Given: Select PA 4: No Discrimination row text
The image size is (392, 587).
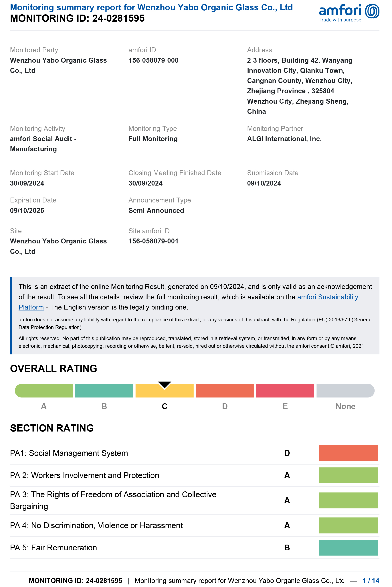Looking at the screenshot, I should (96, 525).
